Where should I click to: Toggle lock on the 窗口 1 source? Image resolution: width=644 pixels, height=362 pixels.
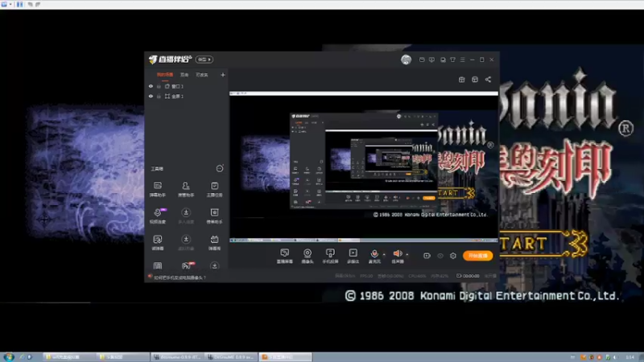(159, 87)
